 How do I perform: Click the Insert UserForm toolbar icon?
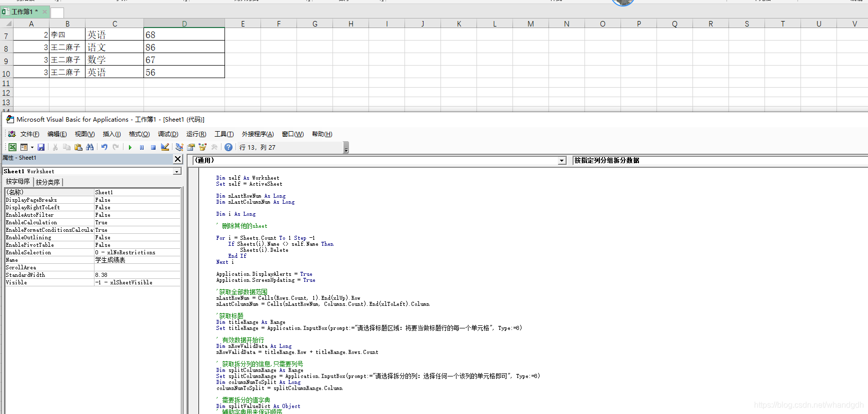(x=23, y=147)
